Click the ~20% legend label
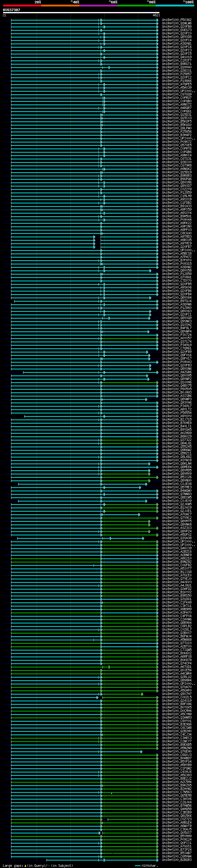Image resolution: width=197 pixels, height=868 pixels. [38, 2]
